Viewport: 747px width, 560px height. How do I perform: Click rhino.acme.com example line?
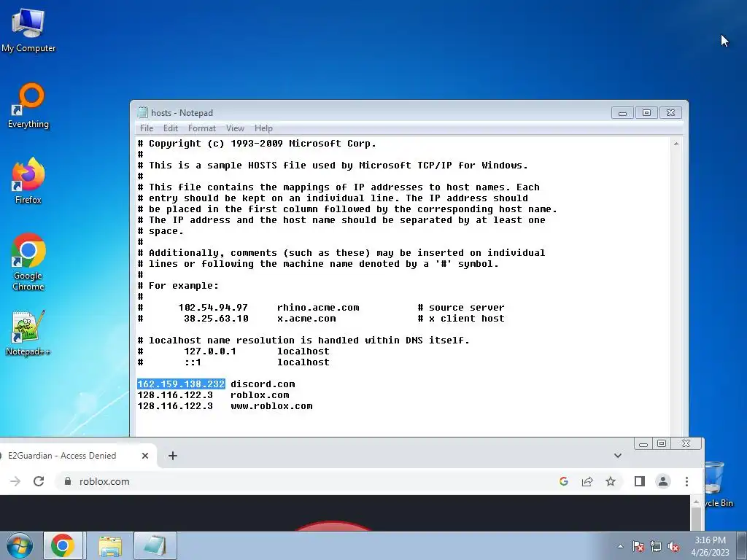pos(318,308)
